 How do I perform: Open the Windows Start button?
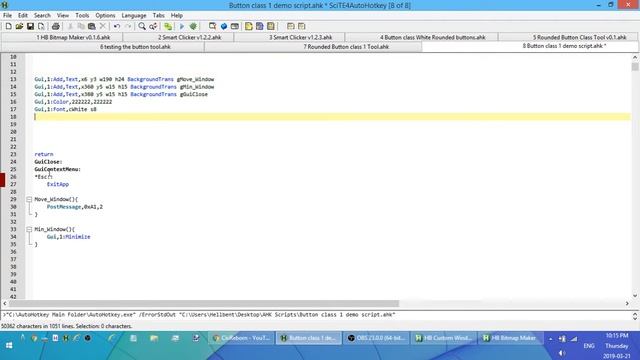point(9,346)
